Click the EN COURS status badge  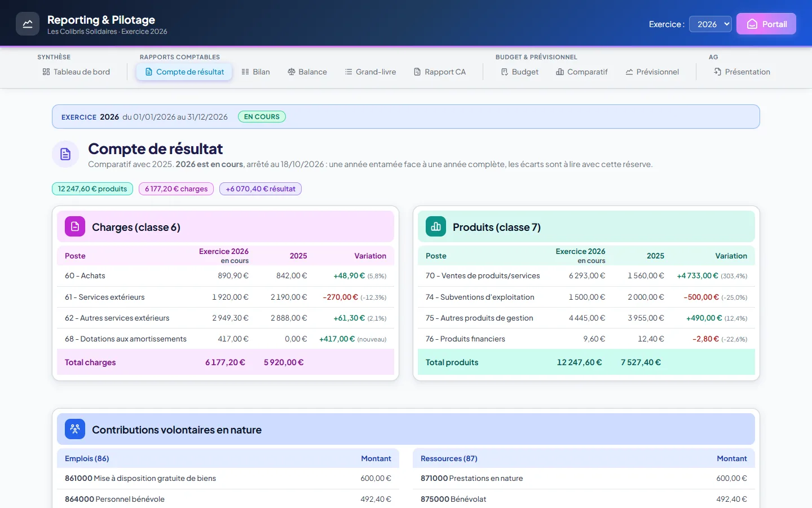(262, 117)
